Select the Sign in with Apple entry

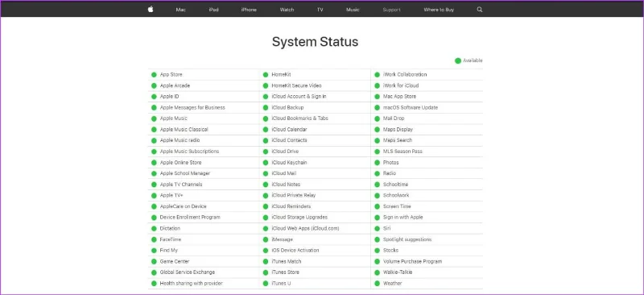(x=403, y=218)
